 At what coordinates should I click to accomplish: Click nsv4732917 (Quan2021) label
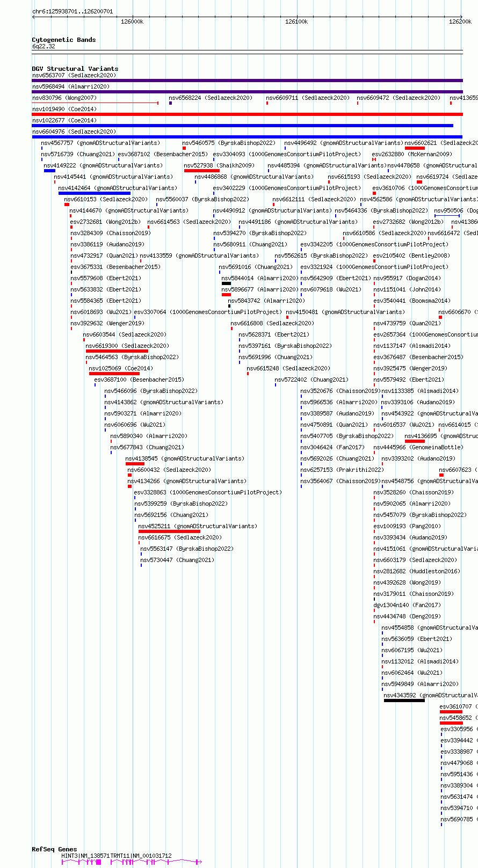coord(104,256)
